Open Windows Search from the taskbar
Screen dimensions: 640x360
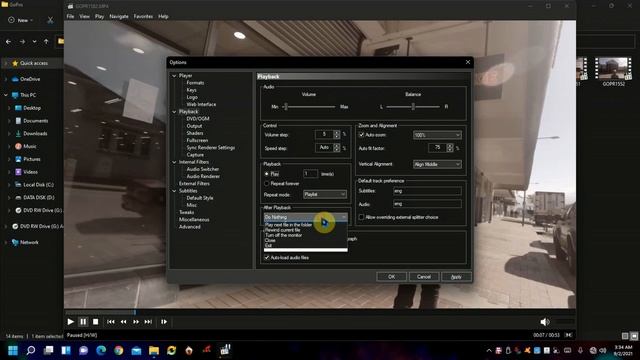click(x=31, y=350)
